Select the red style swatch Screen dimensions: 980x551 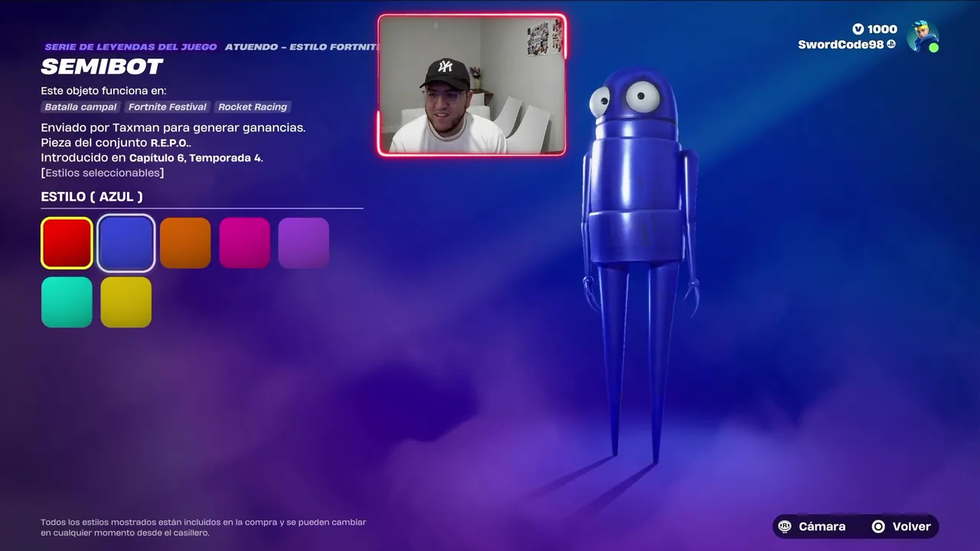pyautogui.click(x=67, y=243)
